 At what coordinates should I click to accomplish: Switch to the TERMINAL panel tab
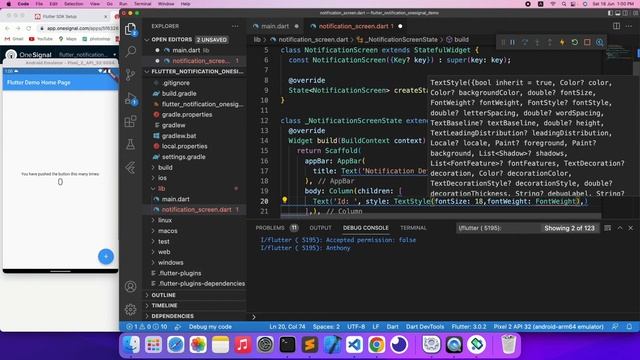[x=413, y=228]
